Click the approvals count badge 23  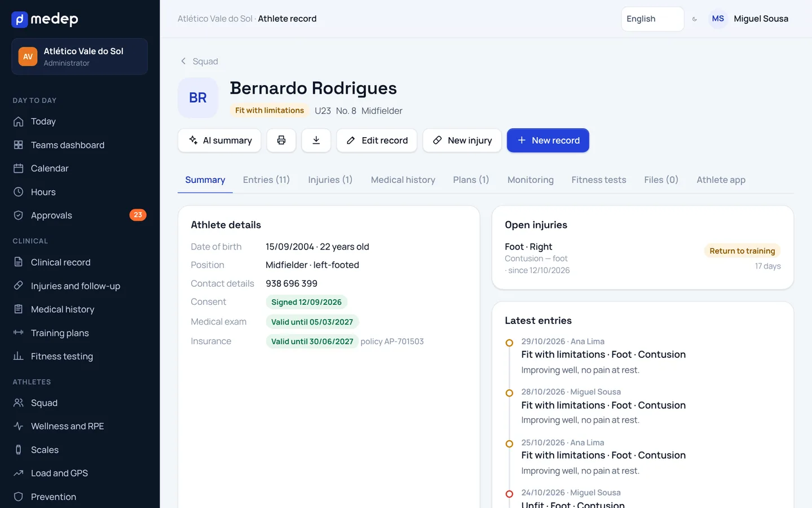[138, 215]
